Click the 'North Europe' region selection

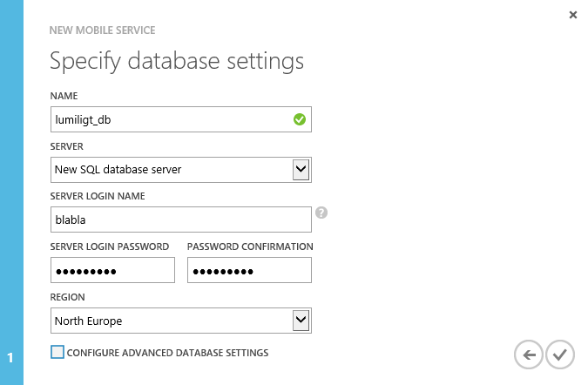[170, 321]
